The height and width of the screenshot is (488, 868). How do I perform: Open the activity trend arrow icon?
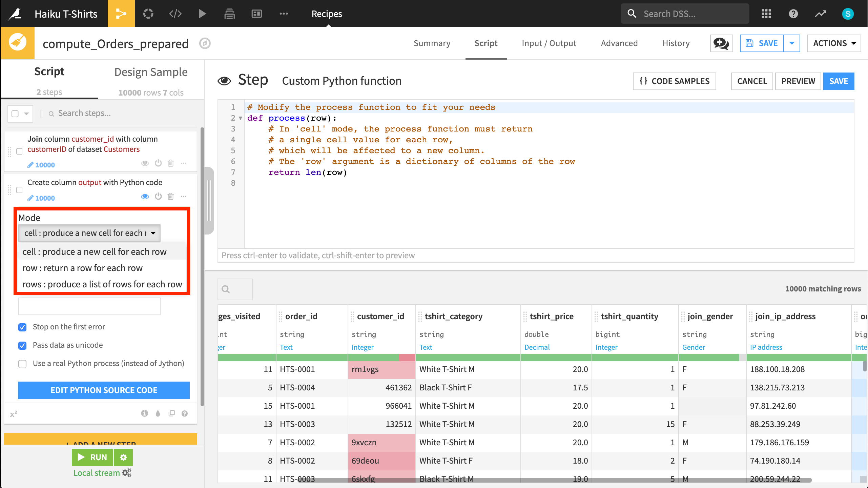point(821,14)
